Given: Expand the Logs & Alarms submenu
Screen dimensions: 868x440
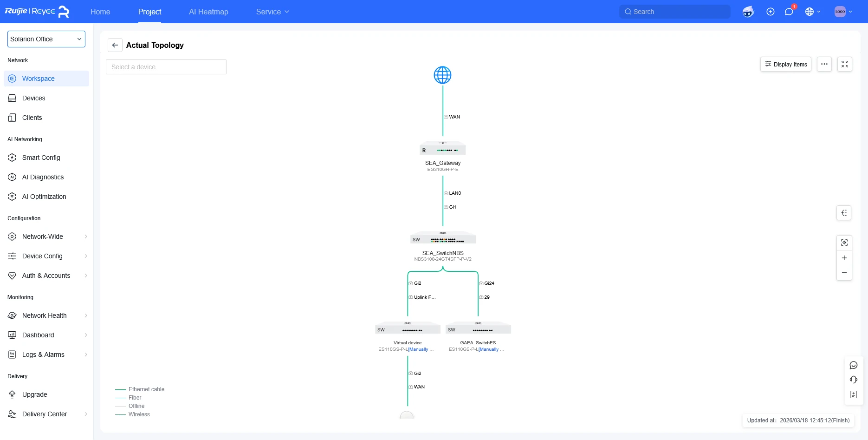Looking at the screenshot, I should tap(46, 355).
